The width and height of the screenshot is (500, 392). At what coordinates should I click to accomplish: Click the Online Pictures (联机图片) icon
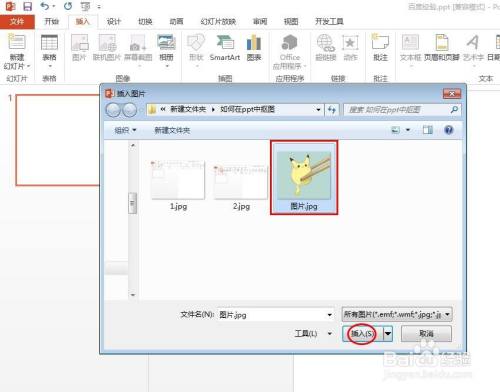click(x=107, y=43)
